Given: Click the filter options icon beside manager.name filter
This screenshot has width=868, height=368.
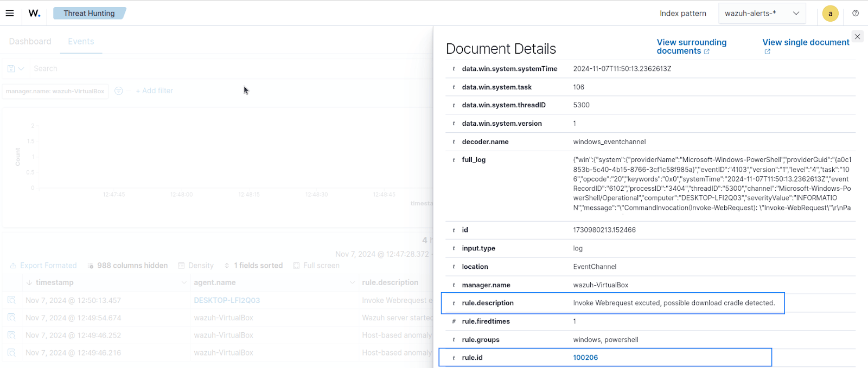Looking at the screenshot, I should pos(119,91).
